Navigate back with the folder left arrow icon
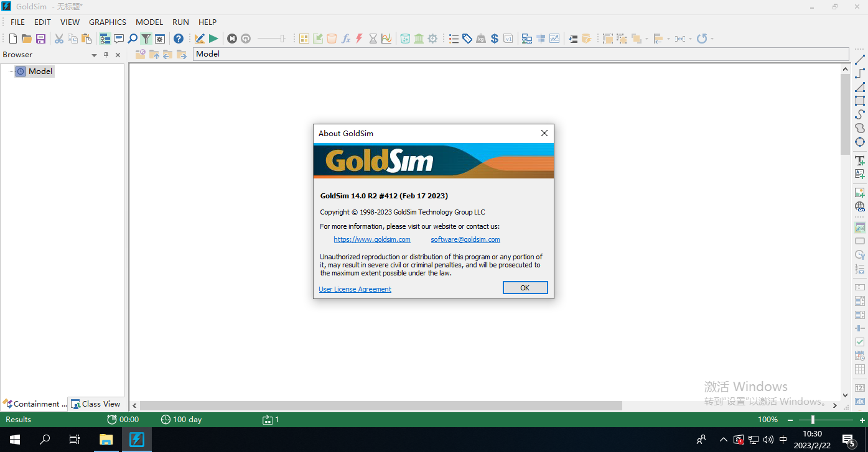Image resolution: width=868 pixels, height=452 pixels. click(168, 55)
